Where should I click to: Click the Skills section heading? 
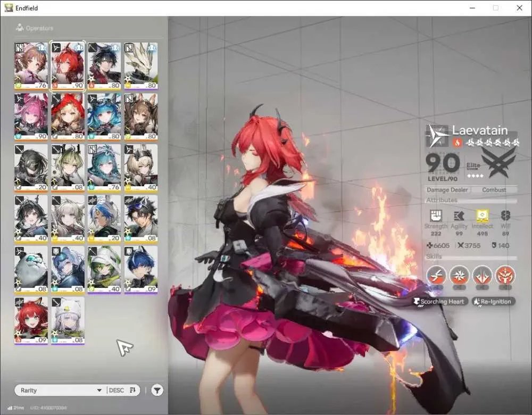pos(434,256)
